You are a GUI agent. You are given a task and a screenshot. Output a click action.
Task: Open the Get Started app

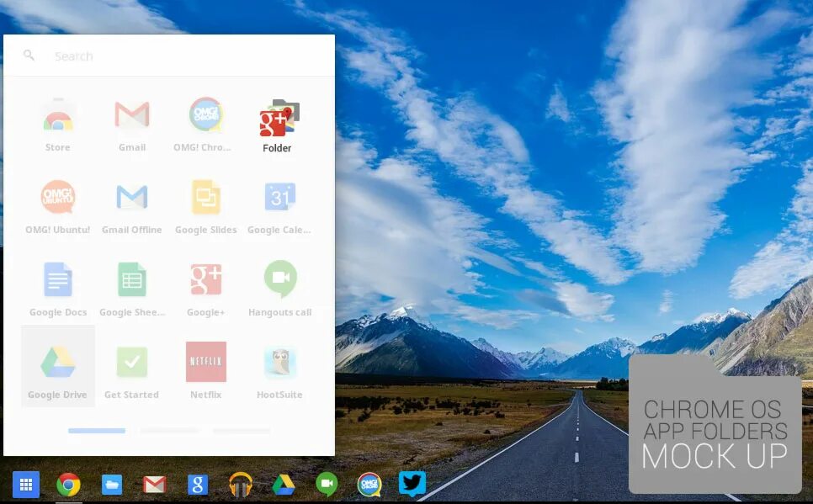(x=131, y=362)
